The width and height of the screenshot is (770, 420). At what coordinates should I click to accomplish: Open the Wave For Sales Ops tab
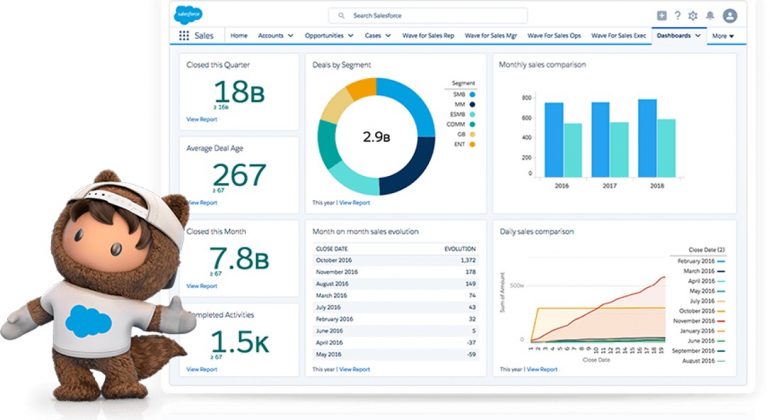[x=554, y=35]
